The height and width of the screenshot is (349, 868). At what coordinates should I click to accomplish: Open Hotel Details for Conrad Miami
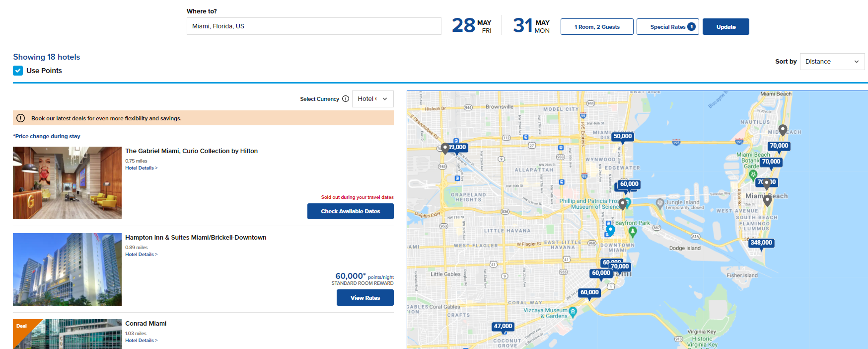(x=142, y=341)
